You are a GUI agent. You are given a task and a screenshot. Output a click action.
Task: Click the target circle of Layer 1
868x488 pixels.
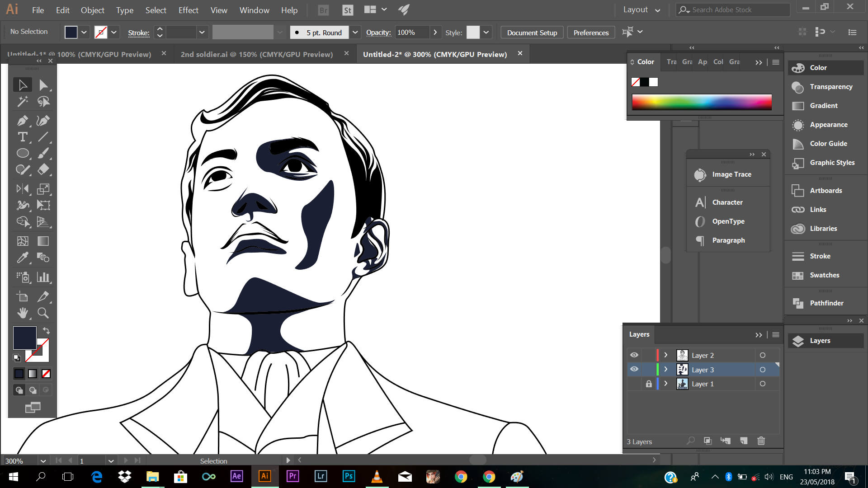(763, 384)
